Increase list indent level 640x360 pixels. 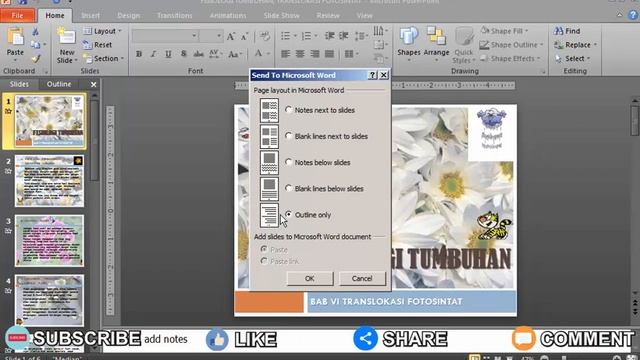point(344,36)
